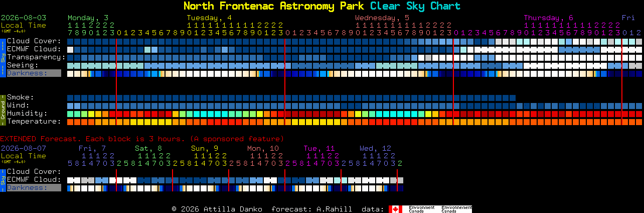Image resolution: width=644 pixels, height=213 pixels.
Task: Click the date 2026-08-03
Action: (x=24, y=18)
